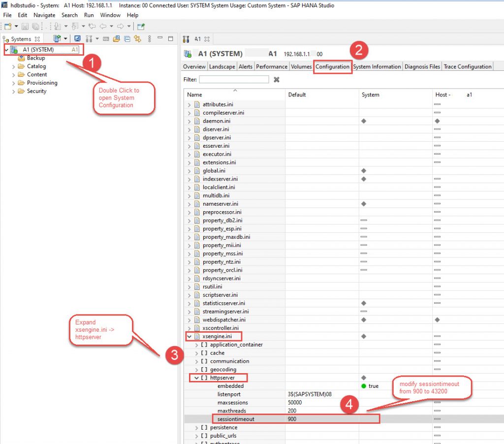Switch to the Volumes tab
Image resolution: width=504 pixels, height=444 pixels.
pyautogui.click(x=301, y=66)
